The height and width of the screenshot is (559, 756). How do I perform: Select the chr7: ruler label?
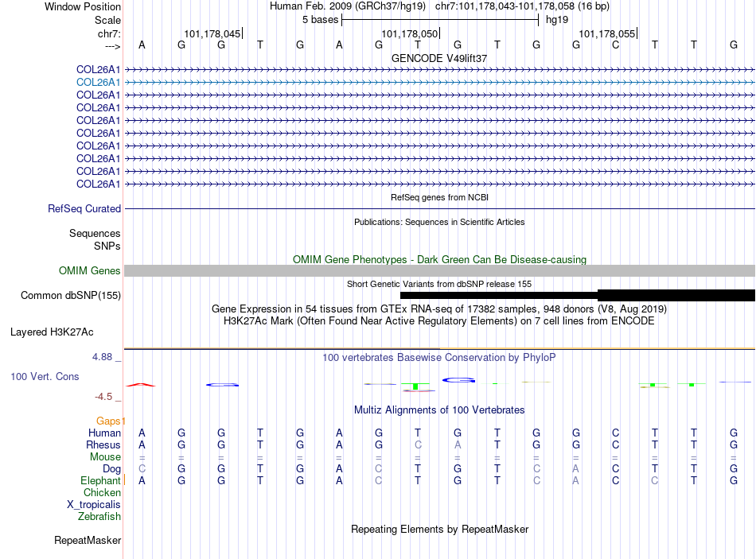(x=109, y=33)
